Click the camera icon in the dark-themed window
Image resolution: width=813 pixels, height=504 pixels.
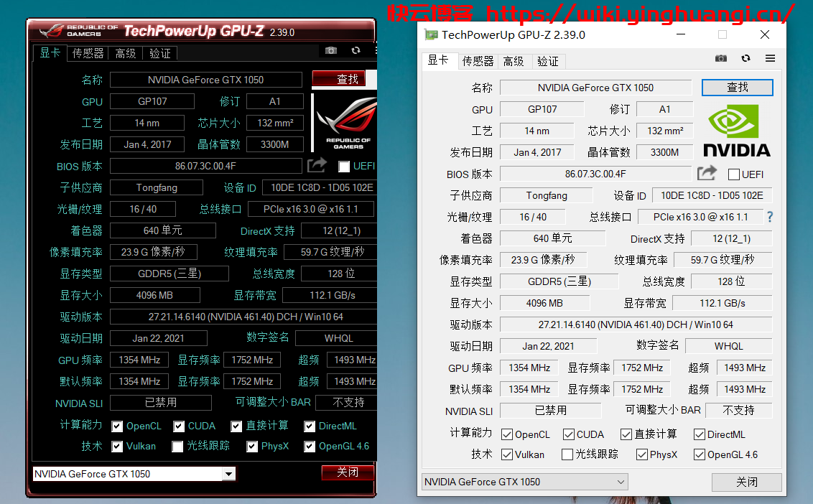[330, 50]
